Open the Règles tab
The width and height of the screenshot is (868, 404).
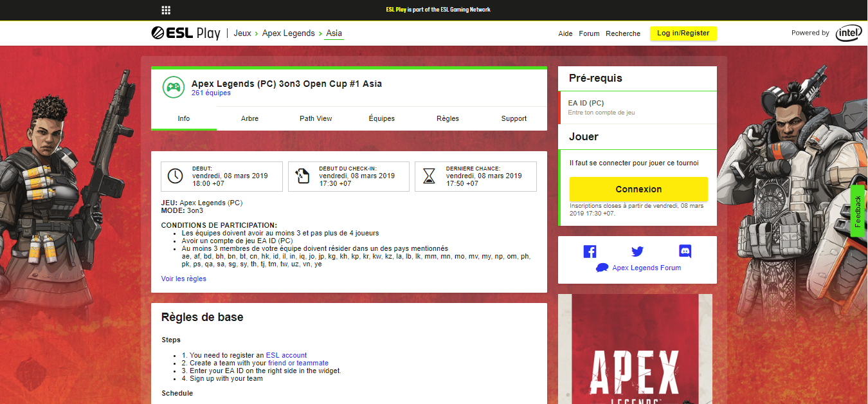click(448, 118)
